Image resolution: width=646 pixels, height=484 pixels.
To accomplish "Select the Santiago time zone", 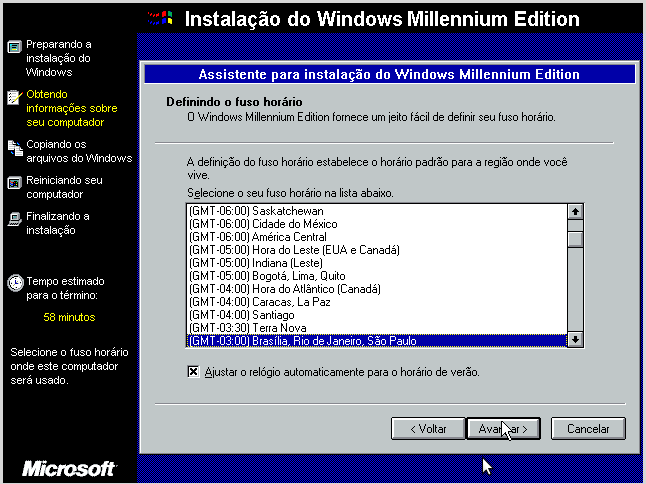I will coord(377,315).
